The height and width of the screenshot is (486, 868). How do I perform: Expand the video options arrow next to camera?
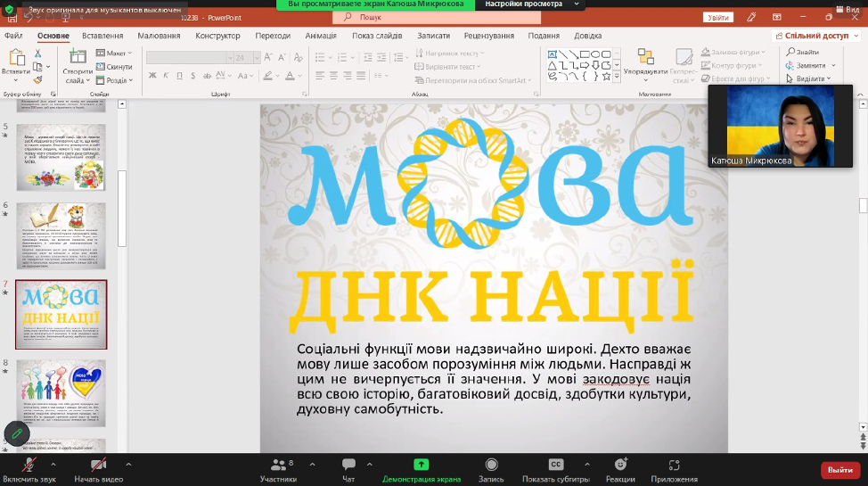click(129, 465)
